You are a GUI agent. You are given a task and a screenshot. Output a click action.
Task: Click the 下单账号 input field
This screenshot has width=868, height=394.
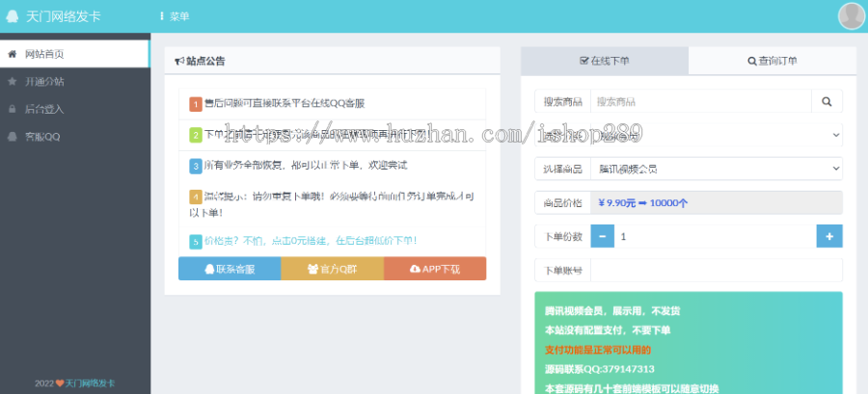tap(716, 271)
